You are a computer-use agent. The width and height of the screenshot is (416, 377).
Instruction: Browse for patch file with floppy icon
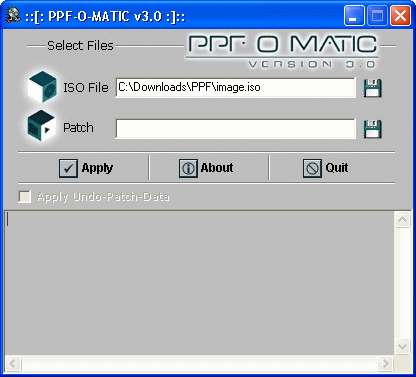(372, 129)
